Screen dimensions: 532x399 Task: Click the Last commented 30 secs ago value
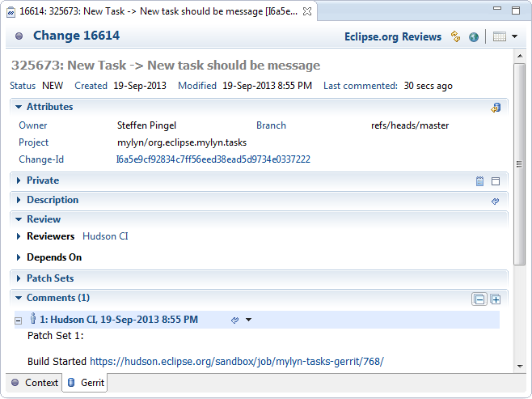(428, 86)
